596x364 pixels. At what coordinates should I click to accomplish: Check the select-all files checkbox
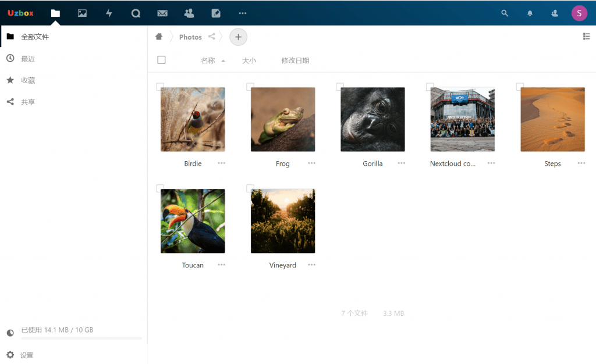[x=161, y=59]
